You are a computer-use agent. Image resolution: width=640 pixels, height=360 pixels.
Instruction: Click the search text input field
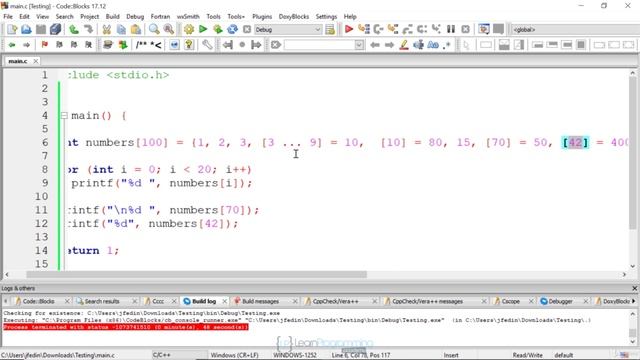[x=320, y=45]
